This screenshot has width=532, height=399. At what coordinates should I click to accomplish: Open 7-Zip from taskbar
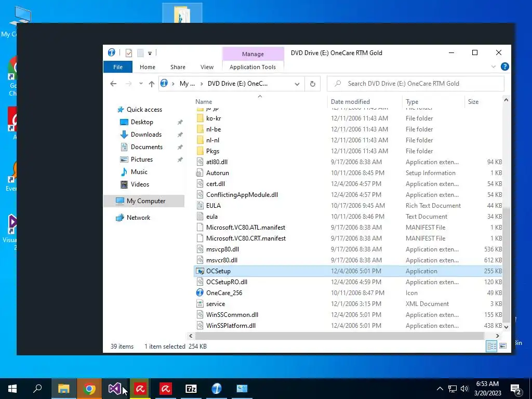point(191,389)
